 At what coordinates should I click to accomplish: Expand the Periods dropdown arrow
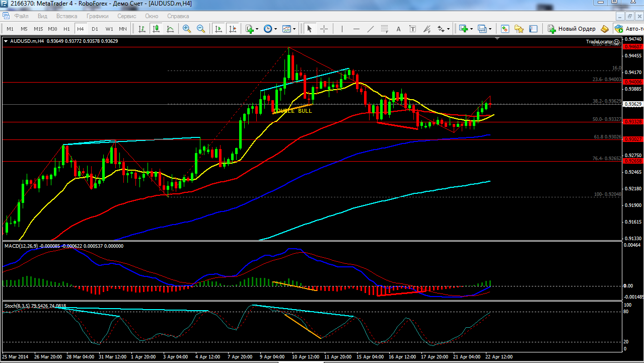pyautogui.click(x=275, y=29)
